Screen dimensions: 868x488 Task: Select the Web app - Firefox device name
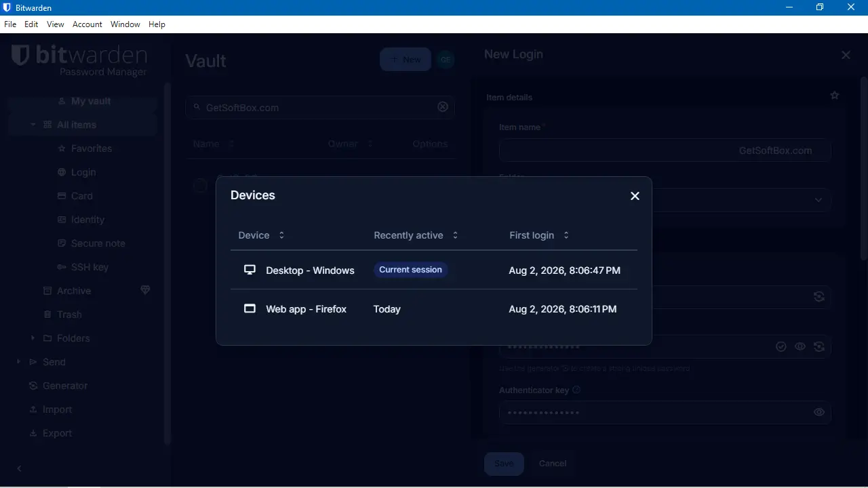[x=306, y=309]
